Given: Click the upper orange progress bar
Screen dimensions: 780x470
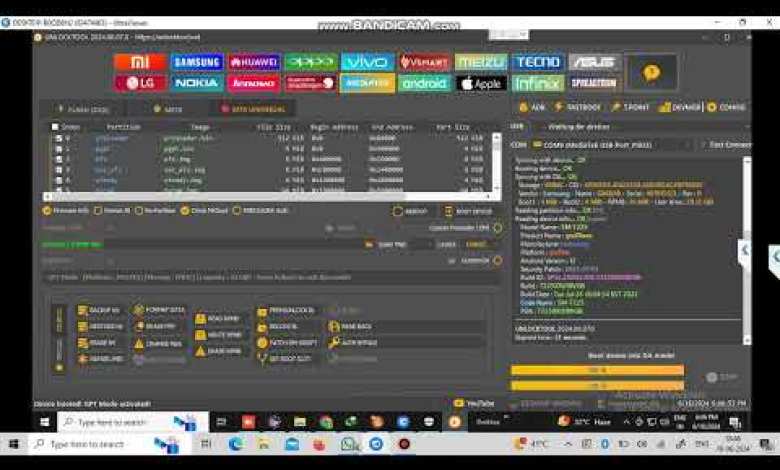Looking at the screenshot, I should (x=597, y=370).
